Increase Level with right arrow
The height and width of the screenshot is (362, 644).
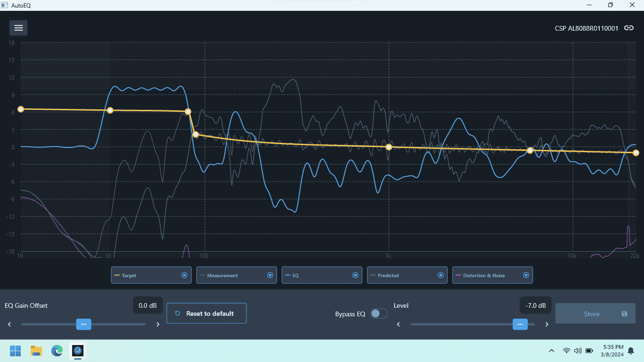547,324
